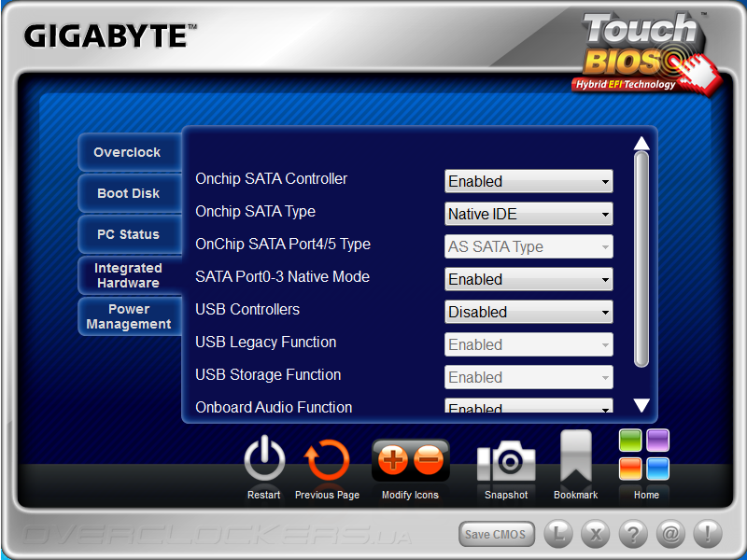Click the USB Legacy Function label
The height and width of the screenshot is (560, 747).
(266, 343)
